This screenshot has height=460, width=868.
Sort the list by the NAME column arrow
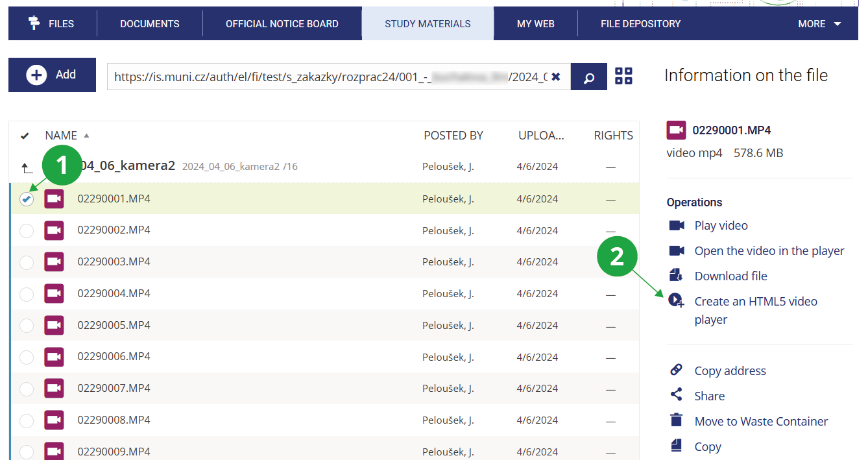[86, 136]
